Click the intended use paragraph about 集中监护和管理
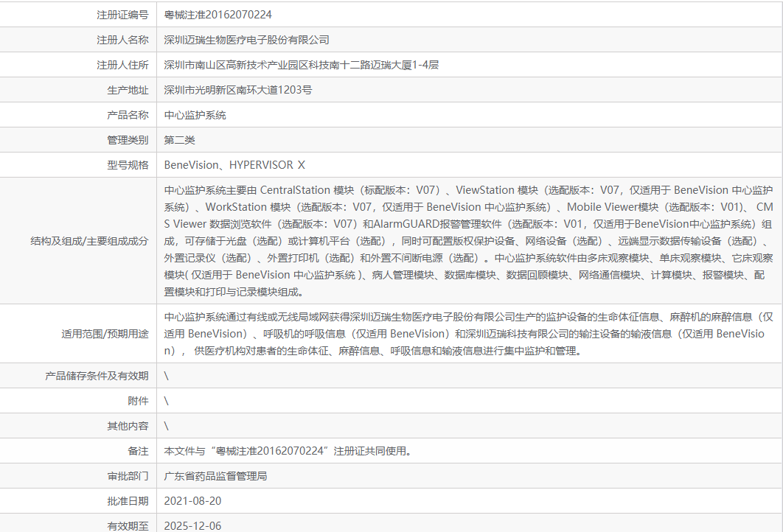The image size is (783, 532). tap(468, 334)
